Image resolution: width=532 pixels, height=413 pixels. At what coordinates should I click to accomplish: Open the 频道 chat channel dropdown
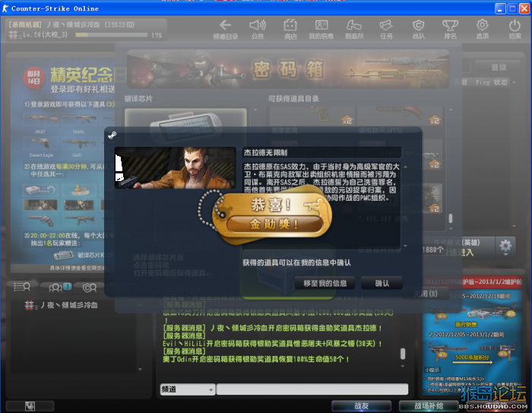click(x=188, y=389)
